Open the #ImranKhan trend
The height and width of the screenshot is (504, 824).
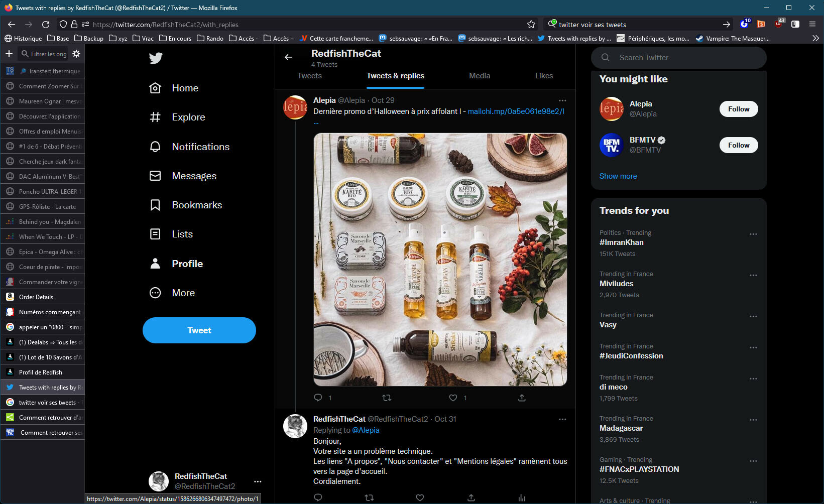pyautogui.click(x=621, y=242)
